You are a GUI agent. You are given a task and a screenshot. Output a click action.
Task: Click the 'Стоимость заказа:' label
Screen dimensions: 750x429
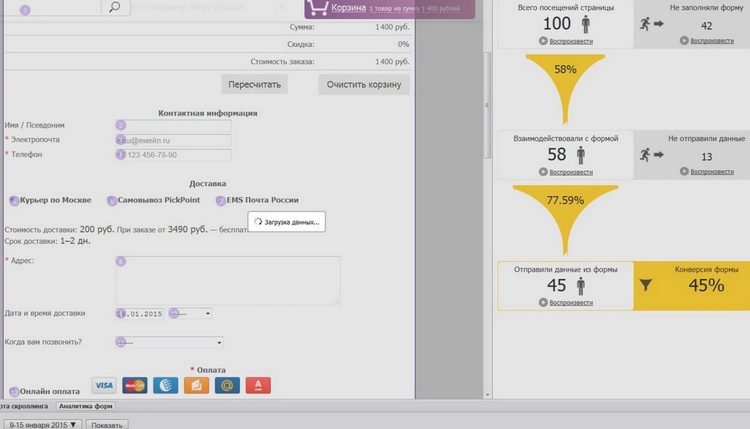pyautogui.click(x=282, y=62)
